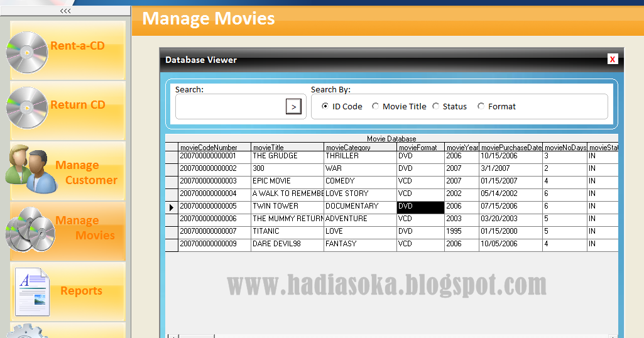Viewport: 644px width, 338px height.
Task: Click code 200700000000001 cell
Action: coord(214,157)
